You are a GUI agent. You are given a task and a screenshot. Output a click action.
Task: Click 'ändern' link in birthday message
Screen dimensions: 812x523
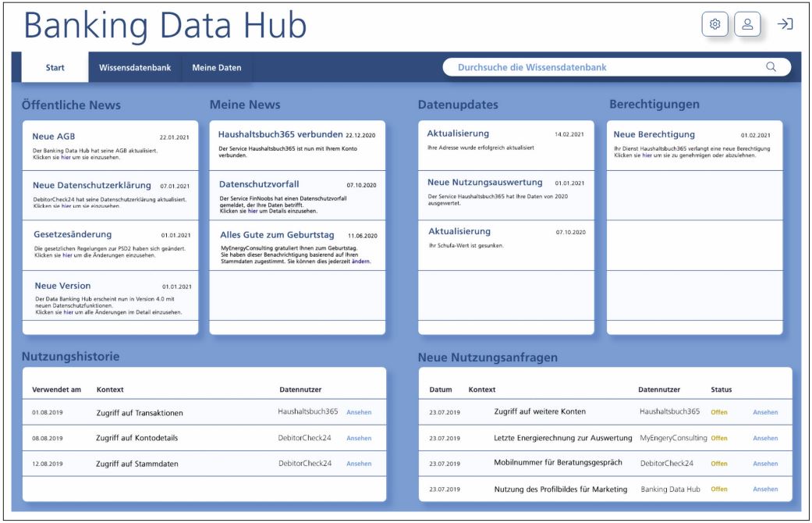coord(361,261)
